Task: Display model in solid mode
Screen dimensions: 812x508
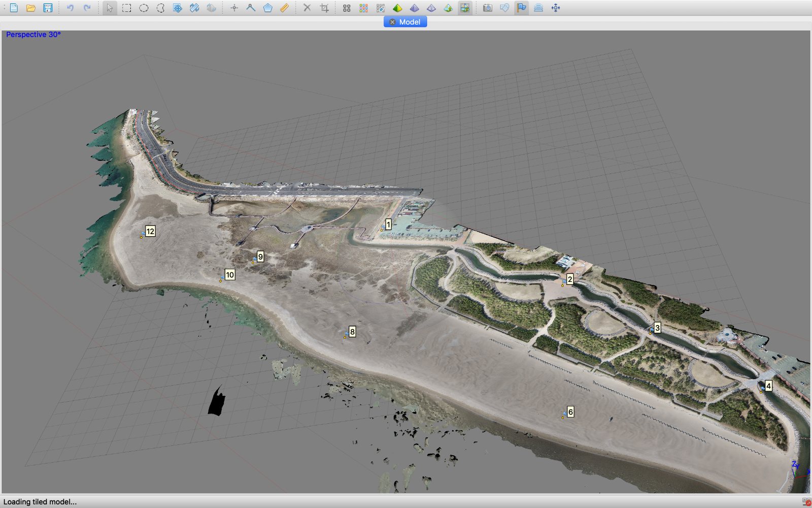Action: tap(414, 8)
